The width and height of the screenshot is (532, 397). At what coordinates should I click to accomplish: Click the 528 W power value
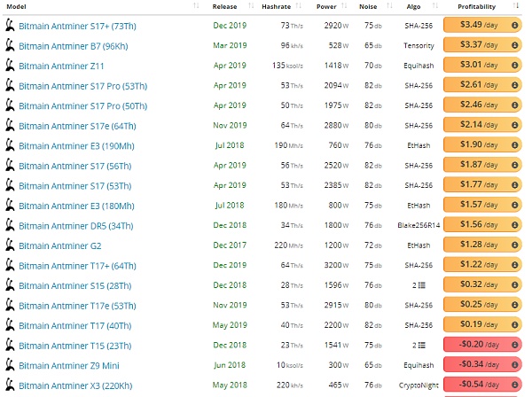tap(339, 45)
